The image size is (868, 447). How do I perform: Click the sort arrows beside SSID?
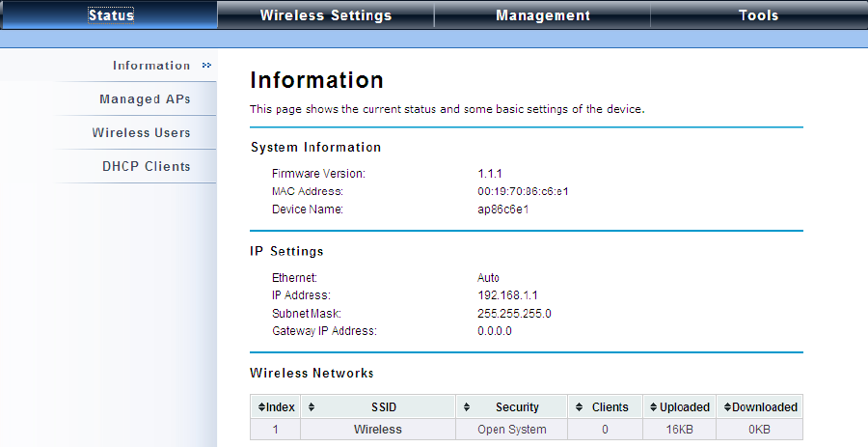click(312, 407)
